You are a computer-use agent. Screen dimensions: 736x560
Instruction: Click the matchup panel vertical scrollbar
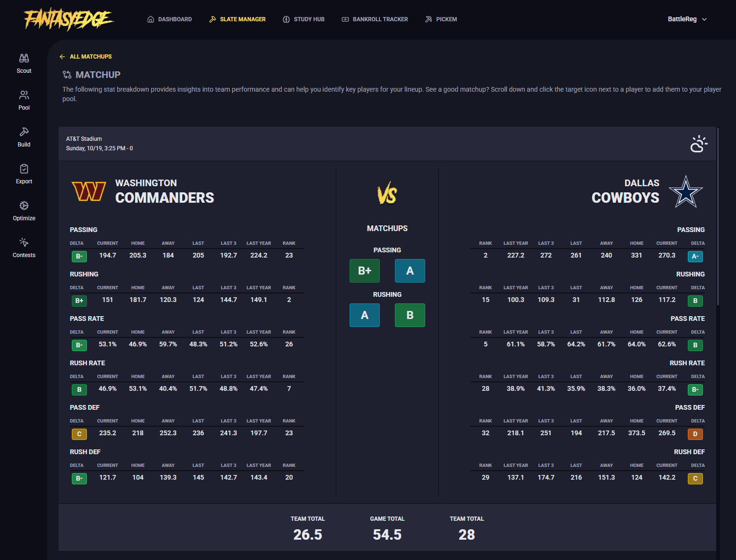pos(718,216)
